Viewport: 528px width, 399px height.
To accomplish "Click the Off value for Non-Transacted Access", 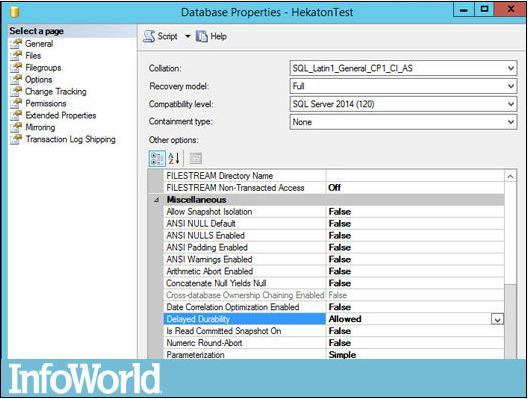I will pos(334,188).
